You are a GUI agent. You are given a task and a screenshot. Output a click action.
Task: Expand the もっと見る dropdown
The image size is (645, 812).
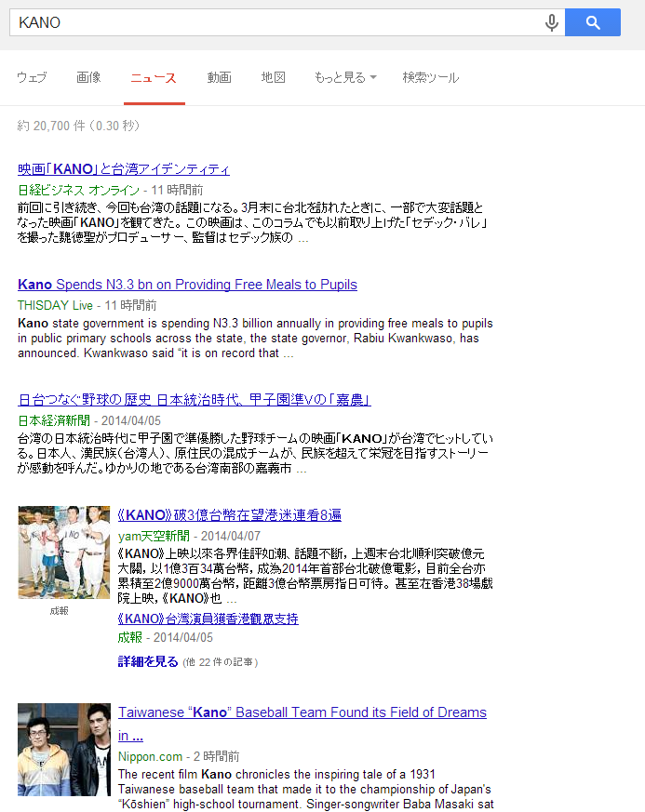point(345,78)
